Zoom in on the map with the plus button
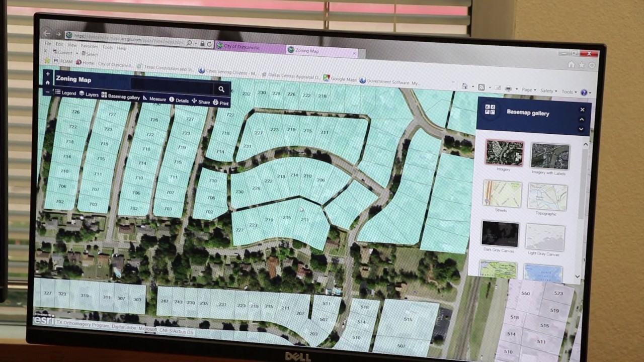The height and width of the screenshot is (362, 644). click(x=48, y=74)
